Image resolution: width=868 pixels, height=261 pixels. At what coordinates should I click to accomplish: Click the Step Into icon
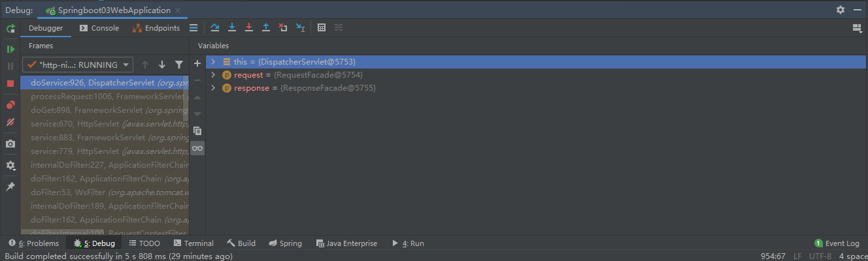tap(232, 27)
